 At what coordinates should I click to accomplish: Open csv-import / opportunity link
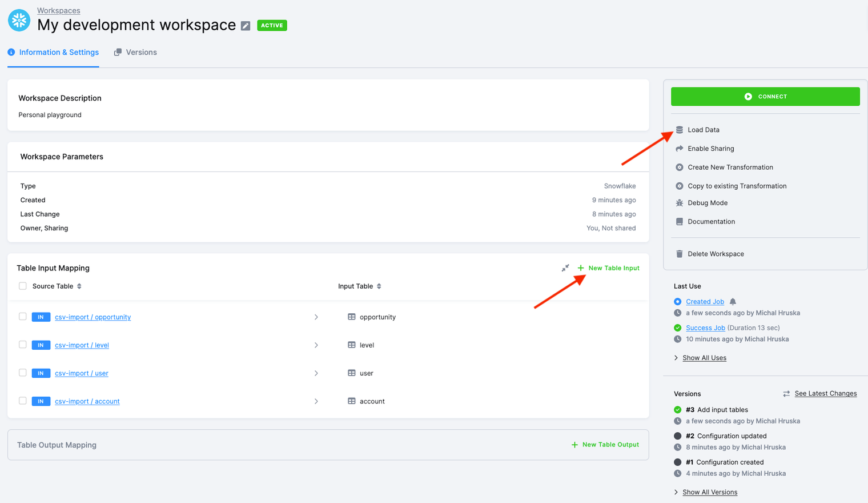pos(93,317)
